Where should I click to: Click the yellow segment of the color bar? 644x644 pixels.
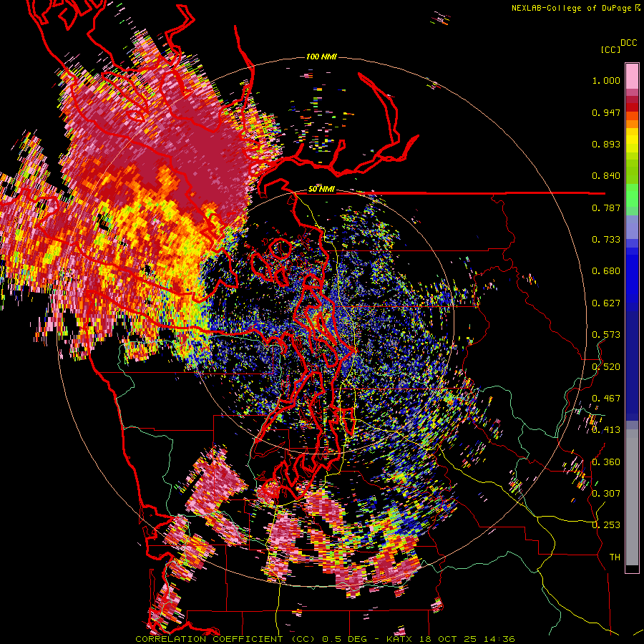pyautogui.click(x=632, y=140)
